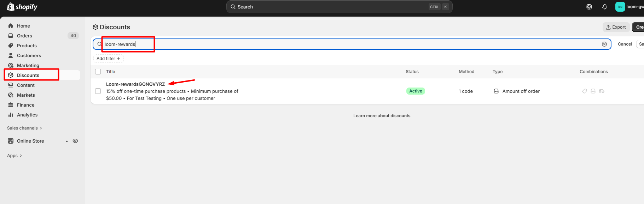The image size is (644, 204).
Task: Open Learn more about discounts link
Action: [382, 116]
